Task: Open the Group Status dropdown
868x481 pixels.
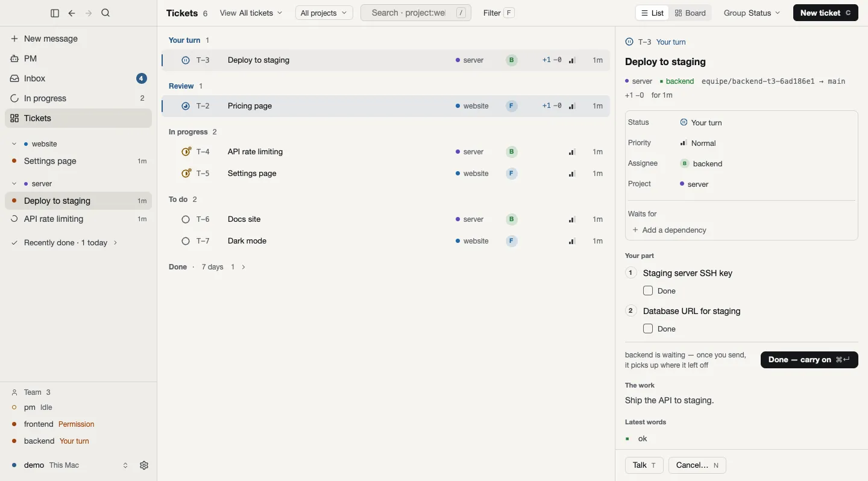Action: tap(752, 13)
